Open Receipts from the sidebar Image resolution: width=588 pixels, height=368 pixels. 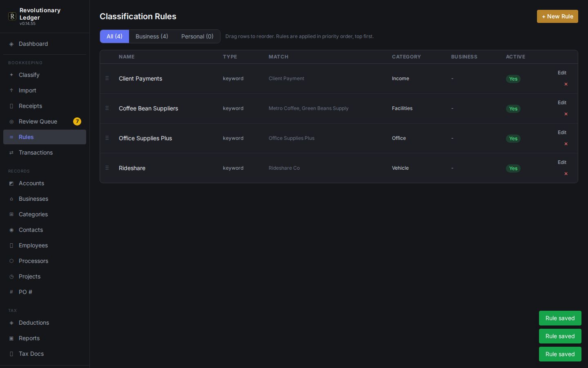45,106
